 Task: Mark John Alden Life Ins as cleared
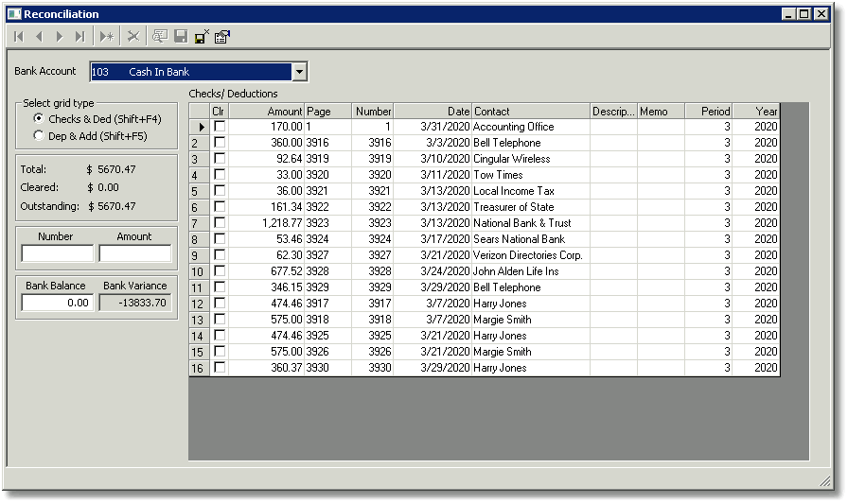(220, 270)
